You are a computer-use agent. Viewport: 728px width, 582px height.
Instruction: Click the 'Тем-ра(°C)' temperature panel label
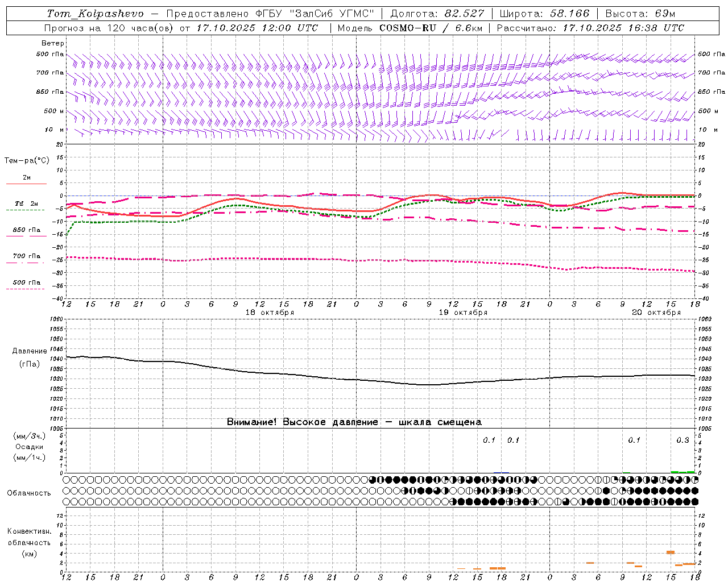[x=27, y=161]
